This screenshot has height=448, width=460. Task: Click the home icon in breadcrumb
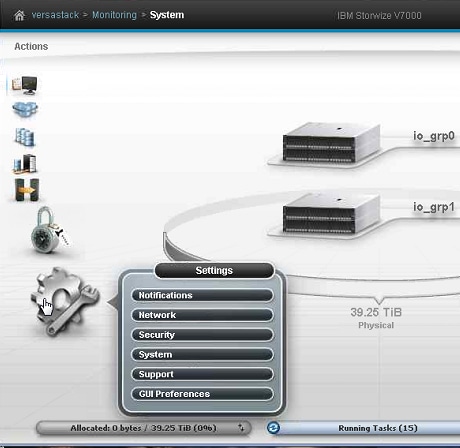pyautogui.click(x=19, y=15)
